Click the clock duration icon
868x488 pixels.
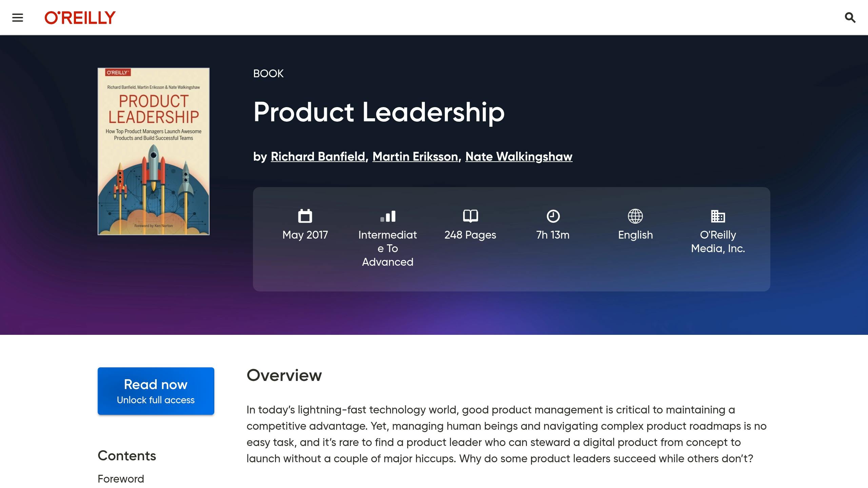pyautogui.click(x=553, y=216)
